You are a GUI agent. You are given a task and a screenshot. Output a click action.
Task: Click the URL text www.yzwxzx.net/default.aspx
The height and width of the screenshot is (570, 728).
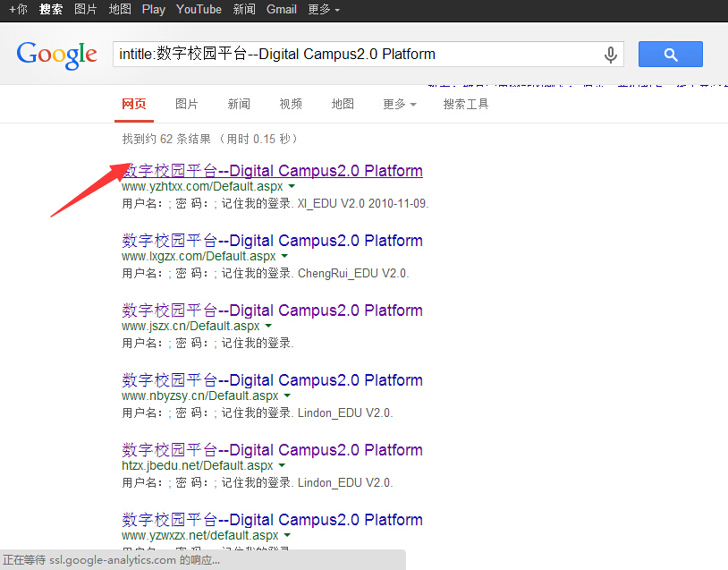coord(200,535)
